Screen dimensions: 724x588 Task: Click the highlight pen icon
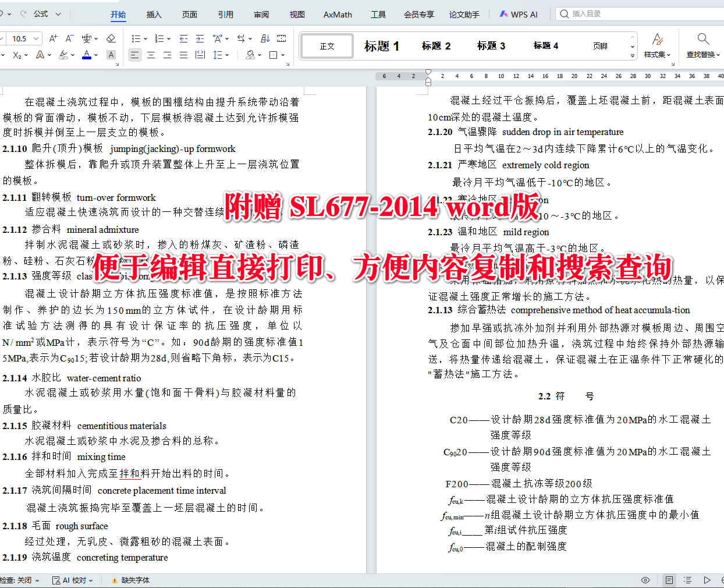[x=63, y=55]
